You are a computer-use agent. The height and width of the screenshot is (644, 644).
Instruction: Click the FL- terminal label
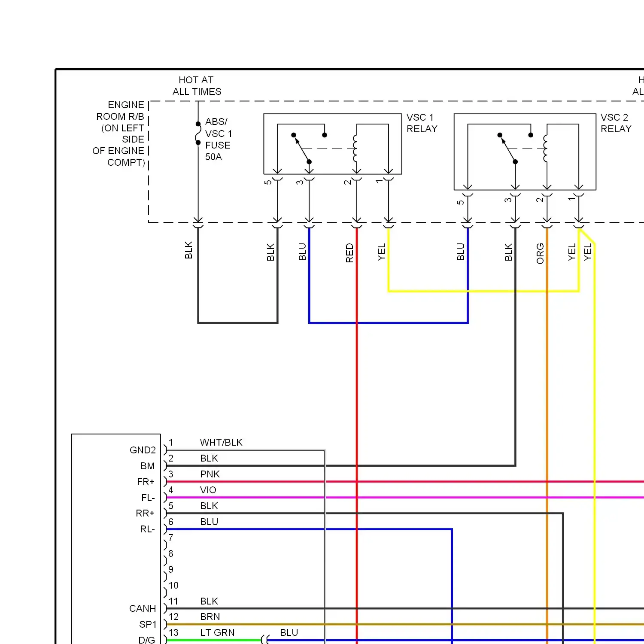pyautogui.click(x=148, y=498)
